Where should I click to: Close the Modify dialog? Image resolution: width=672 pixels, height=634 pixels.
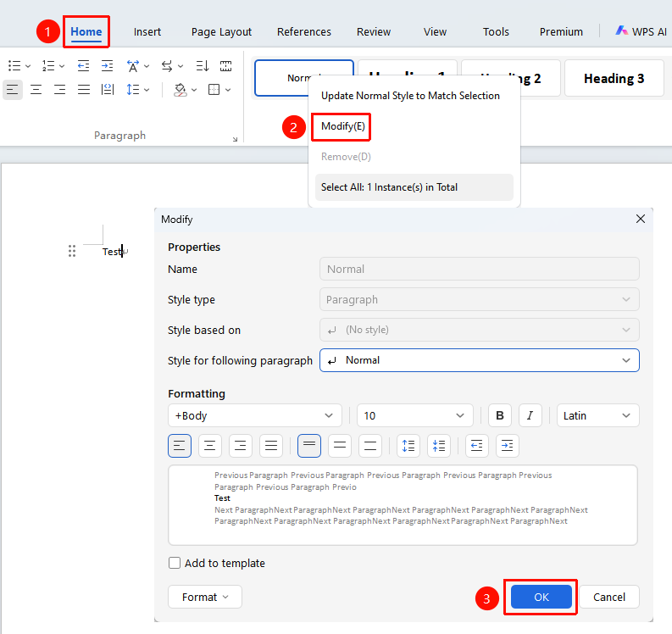(x=641, y=219)
